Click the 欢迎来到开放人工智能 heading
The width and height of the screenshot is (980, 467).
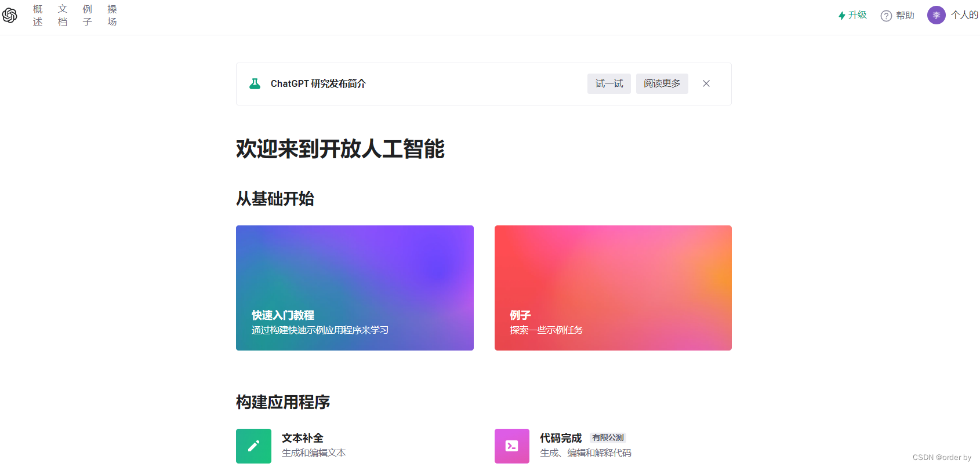pos(340,149)
